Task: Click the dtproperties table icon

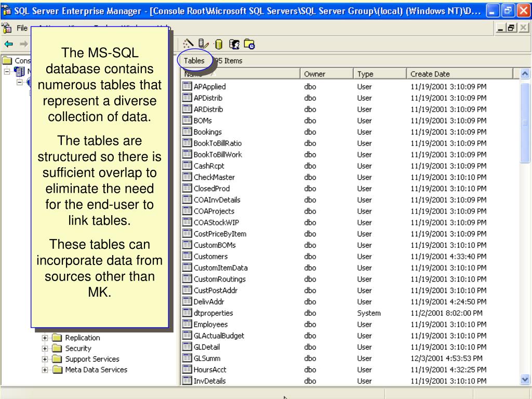Action: (187, 313)
